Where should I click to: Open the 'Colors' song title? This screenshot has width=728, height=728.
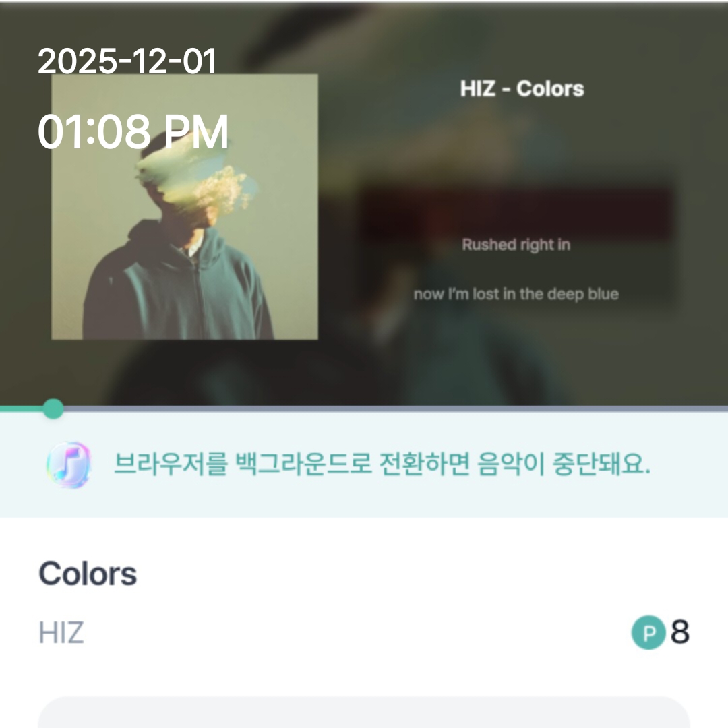(88, 574)
